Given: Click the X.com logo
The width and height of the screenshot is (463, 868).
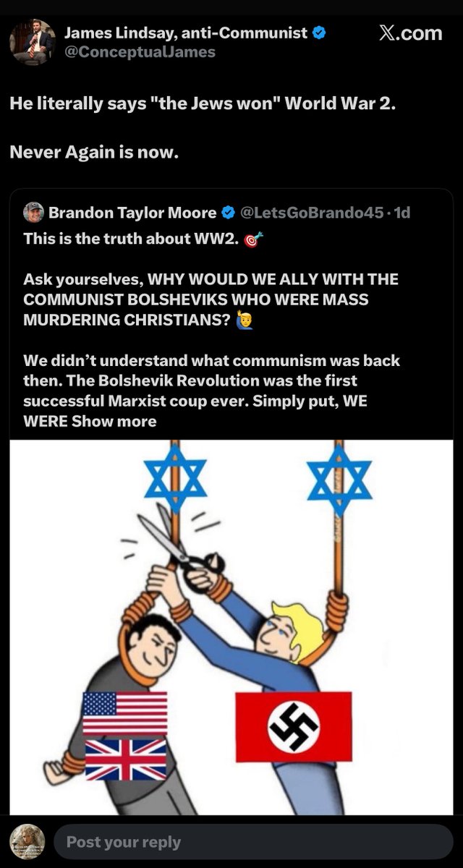Looking at the screenshot, I should [410, 33].
